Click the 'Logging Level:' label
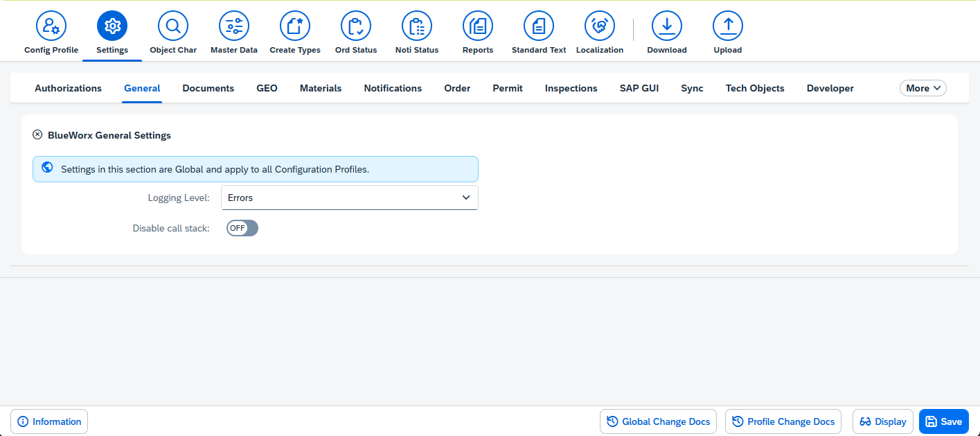 pyautogui.click(x=179, y=198)
